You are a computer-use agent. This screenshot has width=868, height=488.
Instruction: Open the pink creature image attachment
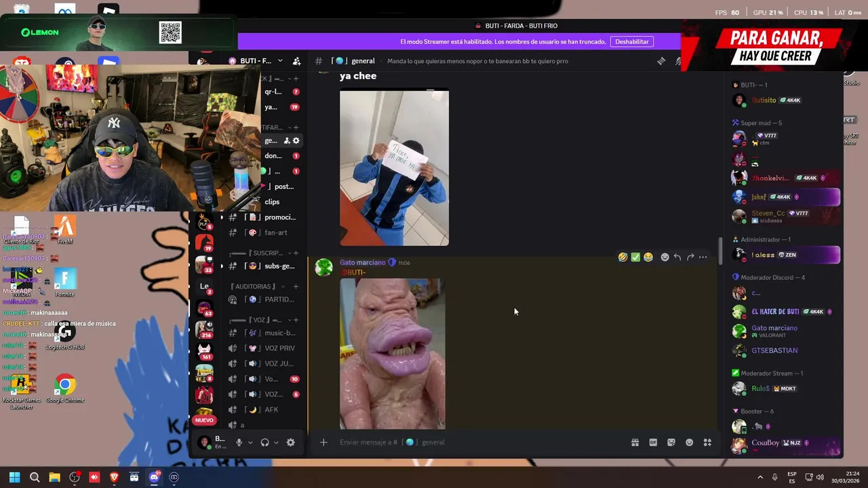[393, 354]
